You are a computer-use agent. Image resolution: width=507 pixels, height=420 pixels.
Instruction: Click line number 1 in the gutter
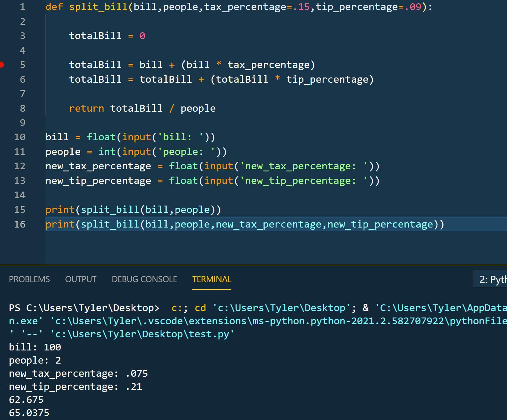coord(23,7)
